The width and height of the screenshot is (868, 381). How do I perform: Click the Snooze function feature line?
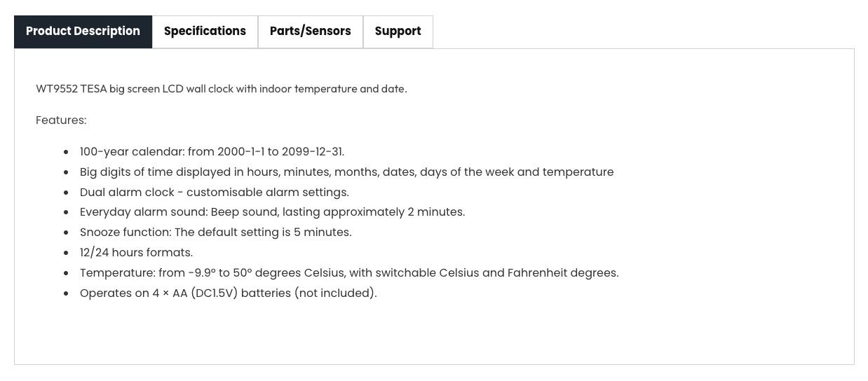click(215, 233)
